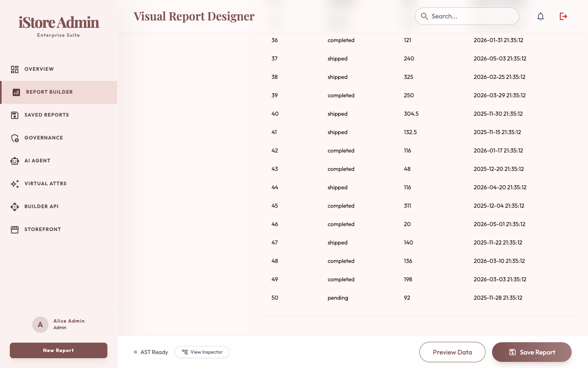
Task: Go to Saved Reports menu item
Action: [59, 115]
